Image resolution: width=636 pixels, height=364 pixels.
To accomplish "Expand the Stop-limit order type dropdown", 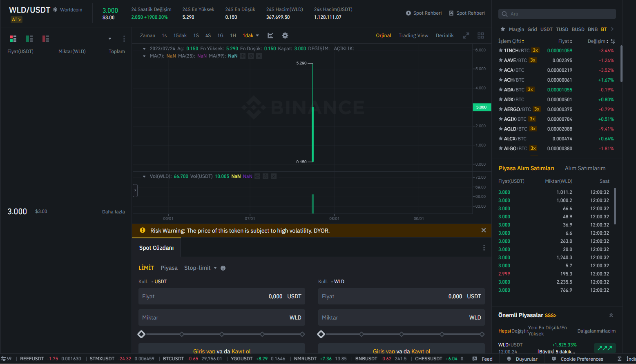I will (215, 268).
